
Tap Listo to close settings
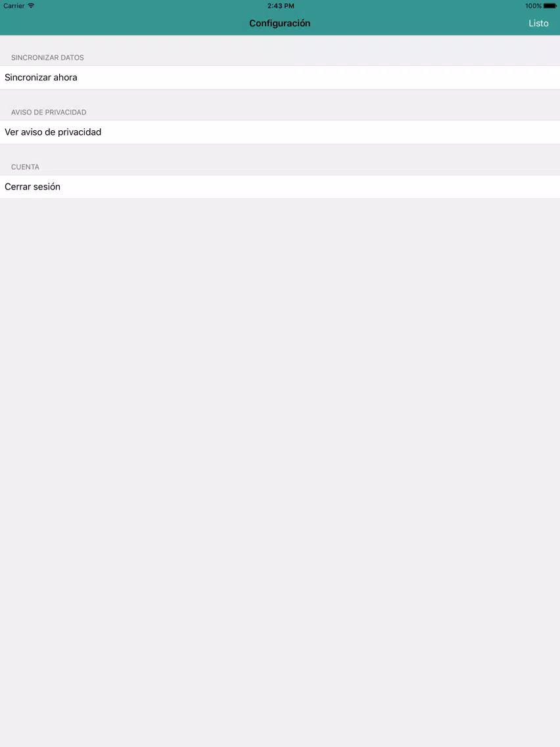[538, 24]
